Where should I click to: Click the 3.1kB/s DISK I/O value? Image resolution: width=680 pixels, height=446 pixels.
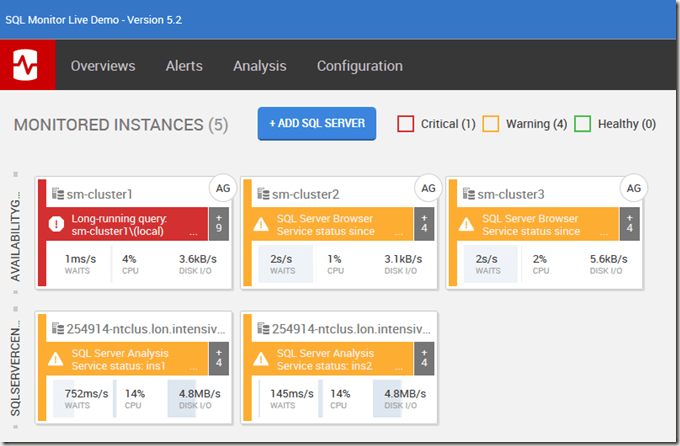click(403, 259)
